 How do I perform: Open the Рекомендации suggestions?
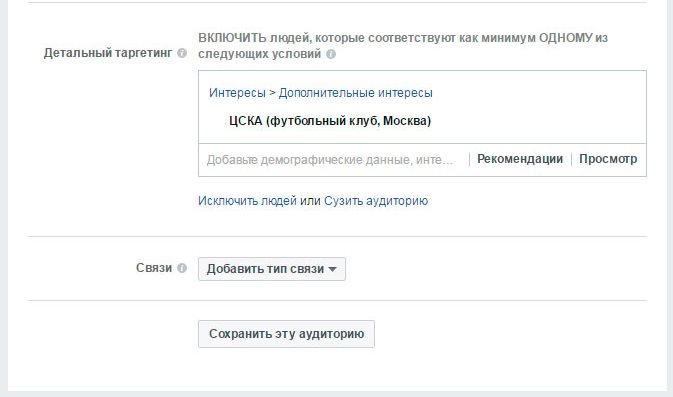(520, 159)
